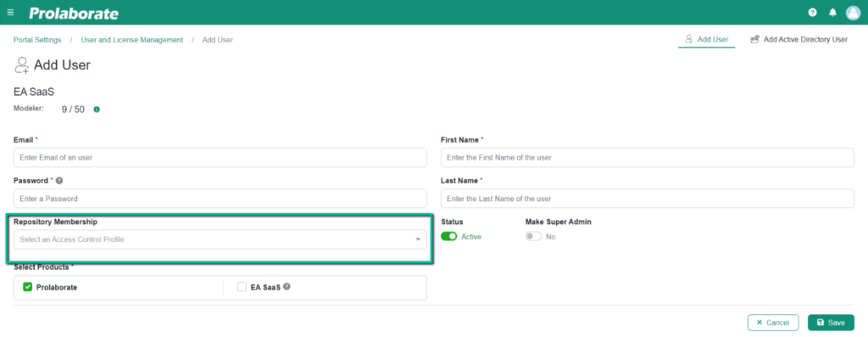
Task: Go to User and License Management breadcrumb
Action: pyautogui.click(x=132, y=40)
